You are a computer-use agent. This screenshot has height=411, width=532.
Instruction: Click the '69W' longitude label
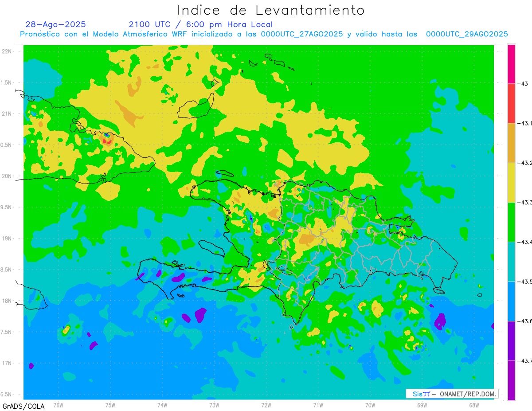coord(422,404)
